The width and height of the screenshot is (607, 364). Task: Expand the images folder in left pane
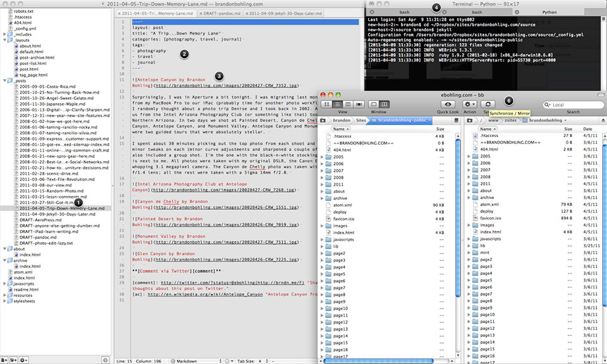(323, 226)
